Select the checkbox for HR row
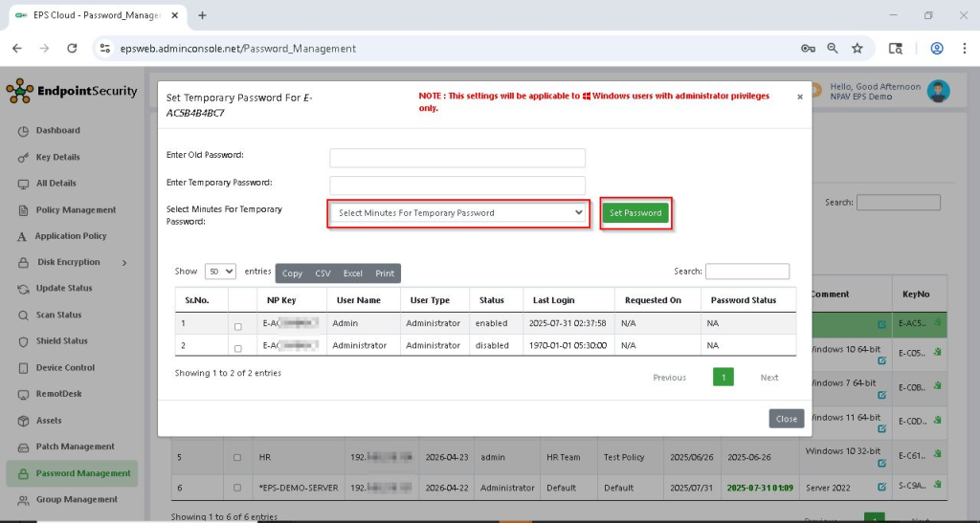This screenshot has height=523, width=980. pos(237,458)
